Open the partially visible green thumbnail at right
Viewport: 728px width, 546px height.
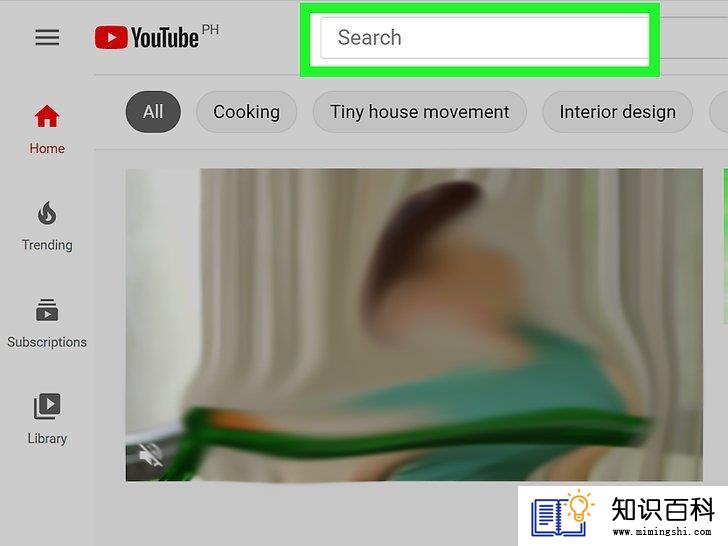pos(725,246)
